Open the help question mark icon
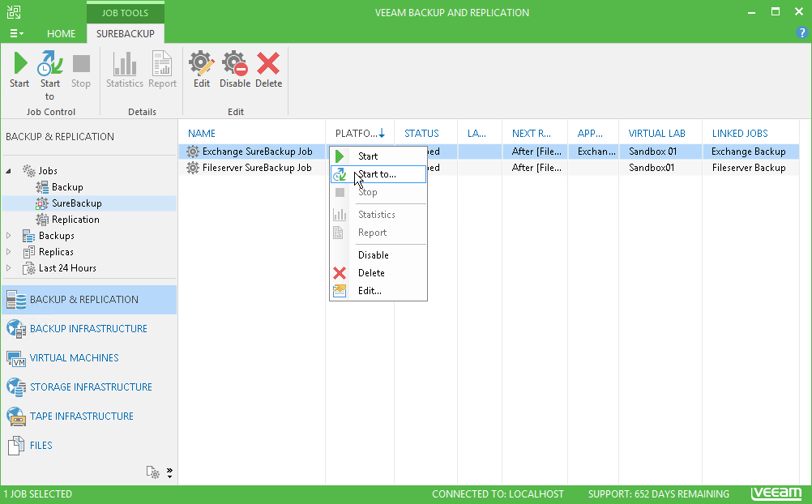This screenshot has width=812, height=504. [x=801, y=32]
